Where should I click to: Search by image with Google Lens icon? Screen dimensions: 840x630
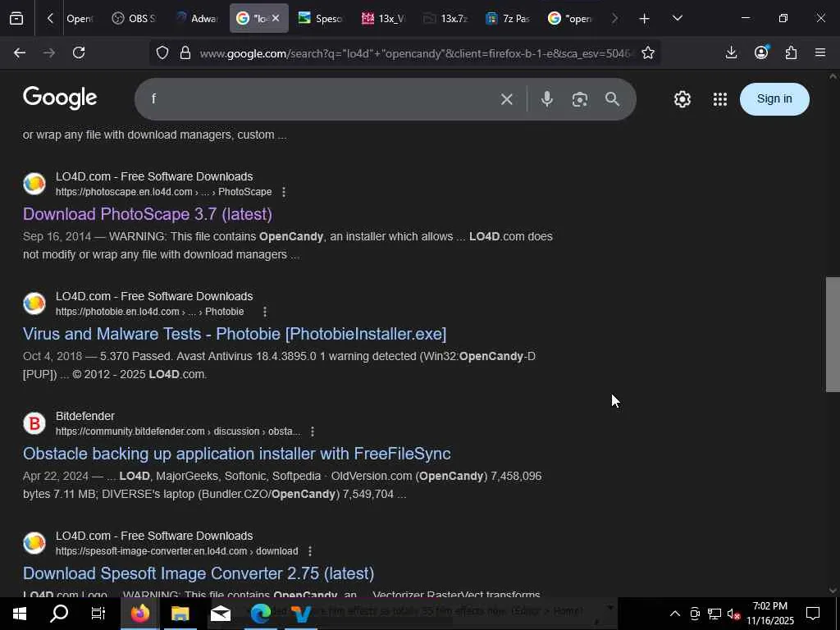(580, 99)
